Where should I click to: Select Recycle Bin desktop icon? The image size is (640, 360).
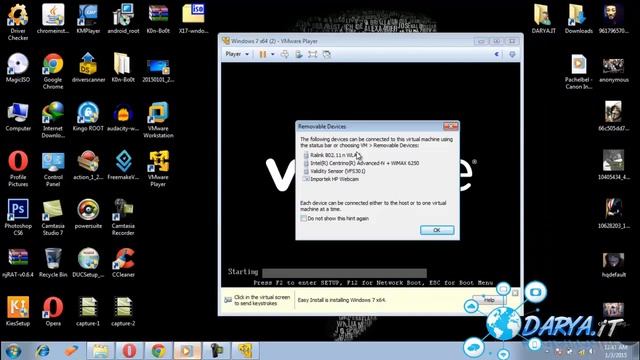click(x=53, y=263)
